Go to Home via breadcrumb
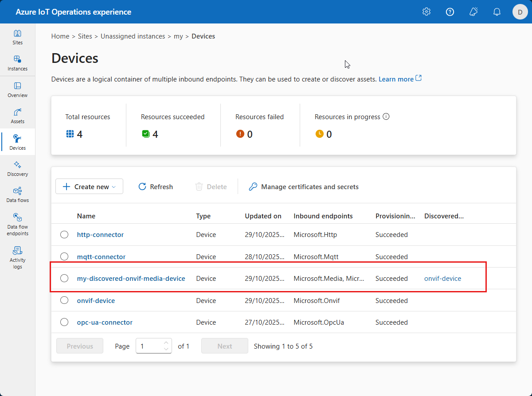 tap(60, 36)
